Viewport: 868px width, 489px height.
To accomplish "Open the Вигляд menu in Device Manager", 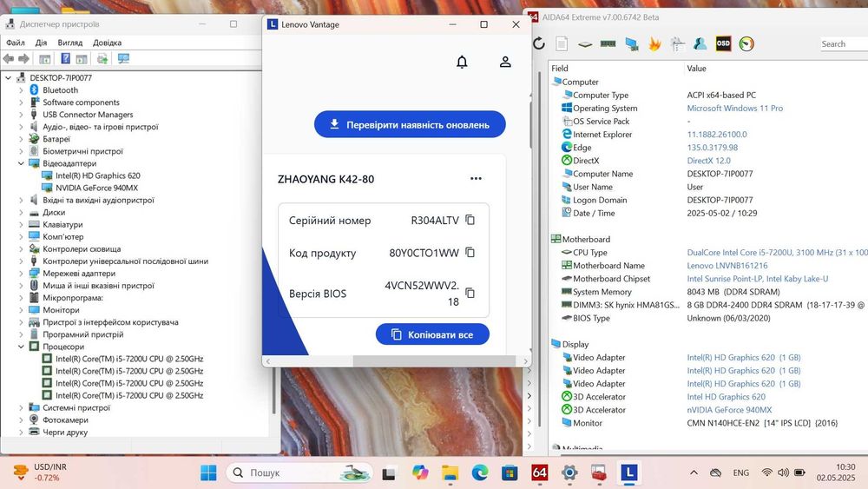I will (69, 43).
